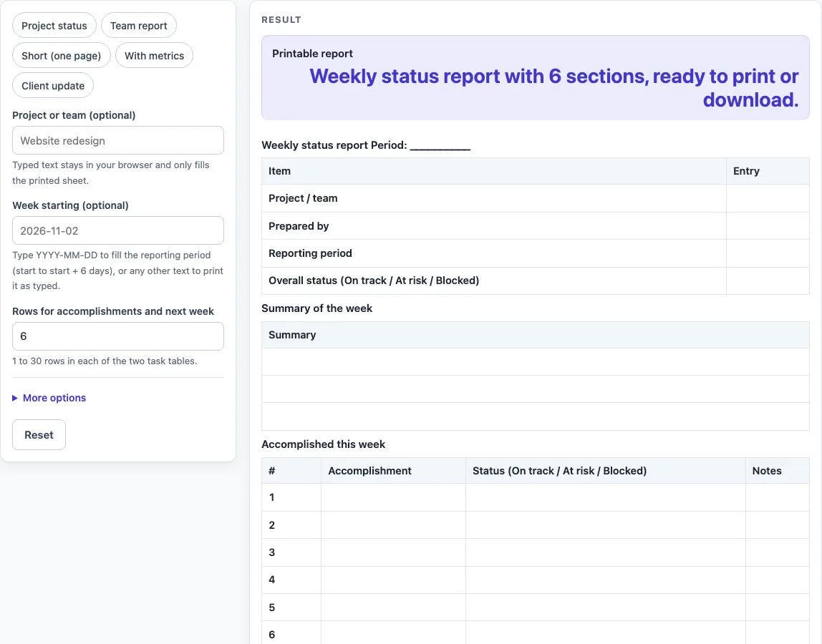Click the Reporting period row

click(x=536, y=253)
